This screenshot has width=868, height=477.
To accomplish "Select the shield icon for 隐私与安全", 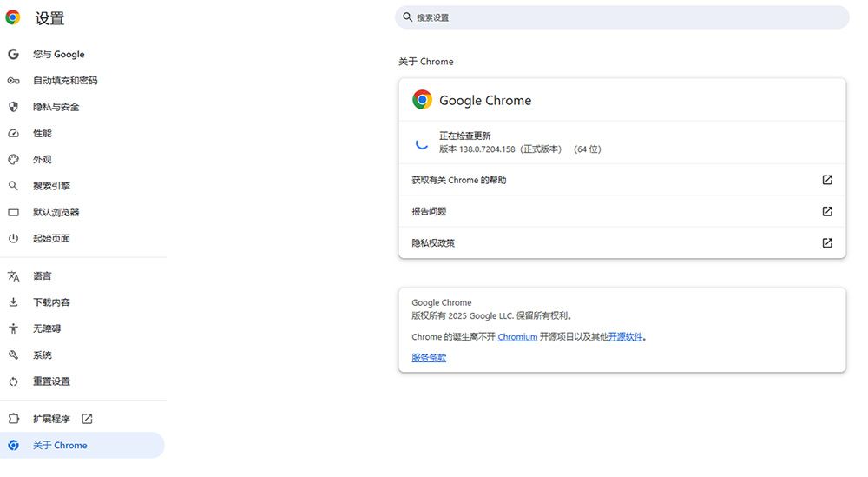I will click(13, 107).
